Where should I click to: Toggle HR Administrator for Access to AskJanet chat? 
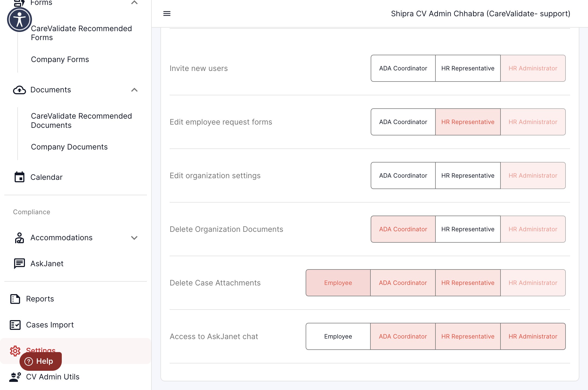533,336
